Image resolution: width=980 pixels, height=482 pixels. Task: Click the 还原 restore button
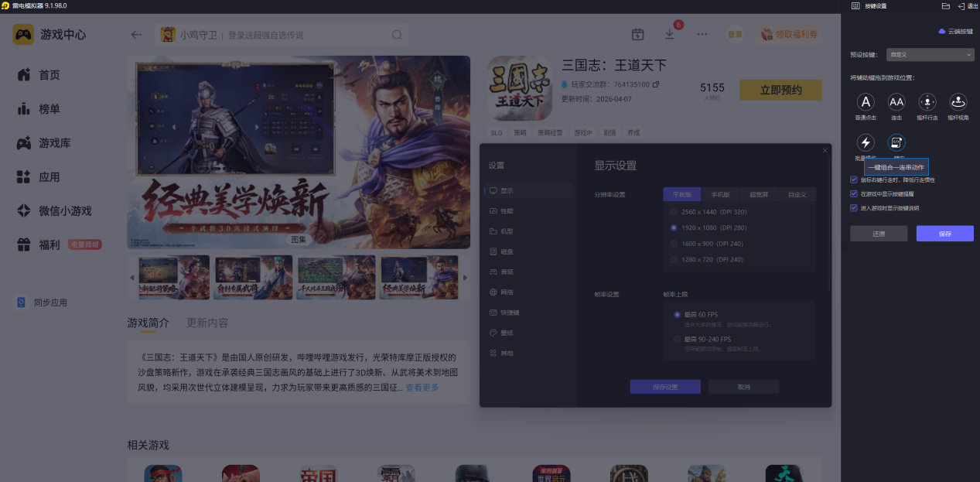pos(879,234)
